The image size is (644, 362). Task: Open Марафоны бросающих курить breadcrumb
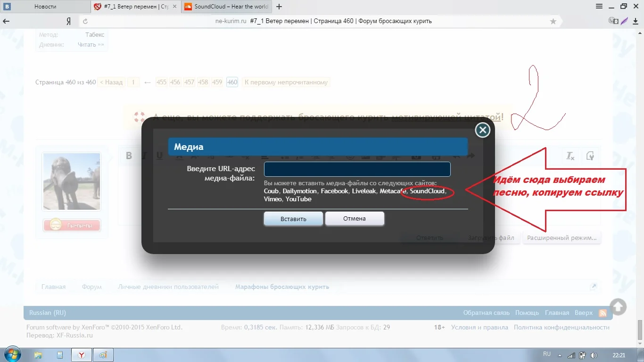(x=282, y=287)
